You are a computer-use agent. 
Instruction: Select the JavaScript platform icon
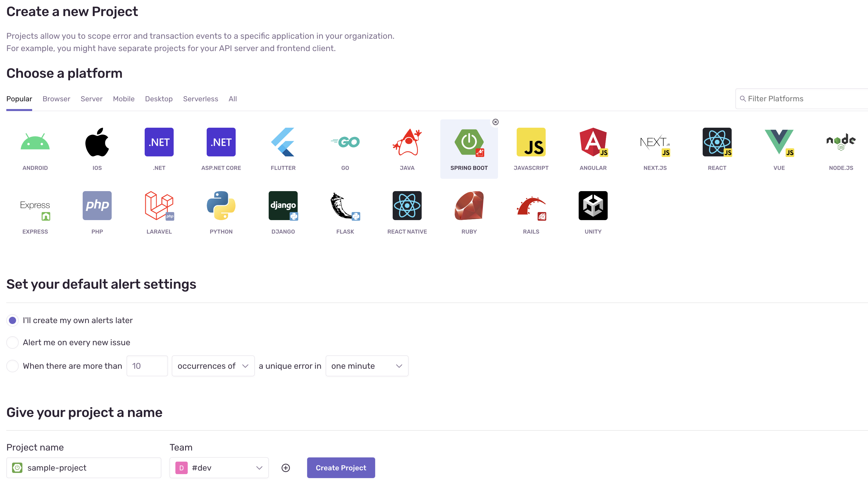(x=531, y=142)
